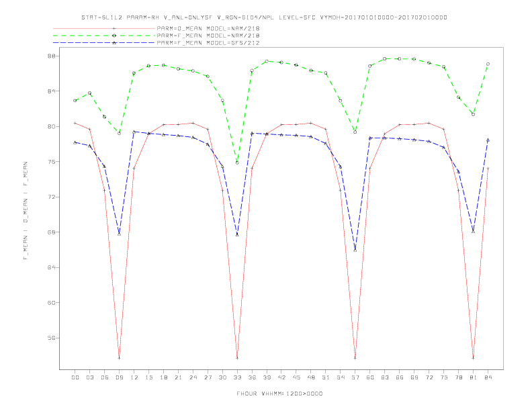Click the y-axis tick label 64
This screenshot has width=532, height=411.
[52, 267]
